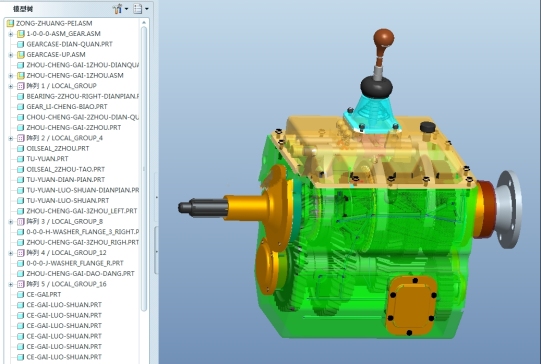This screenshot has width=541, height=364.
Task: Click the part icon of BEARING-2ZHOU-RIGHT-DIANPIAN
Action: click(21, 96)
